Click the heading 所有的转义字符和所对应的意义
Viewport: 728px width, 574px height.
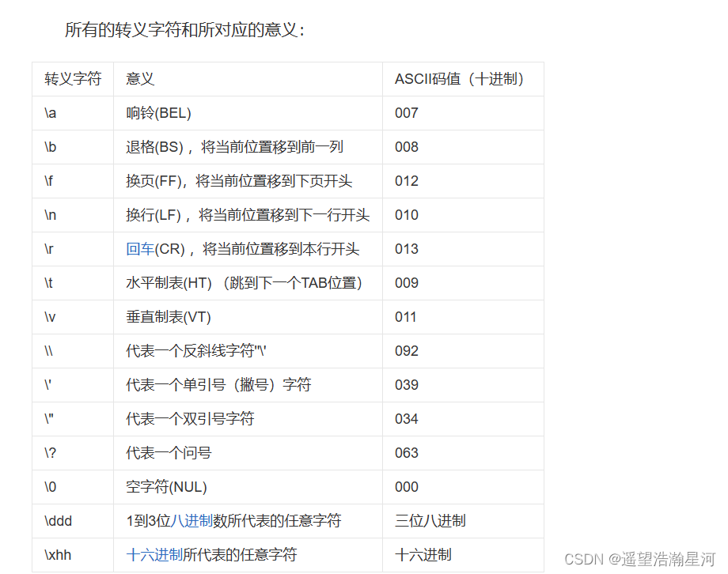186,30
